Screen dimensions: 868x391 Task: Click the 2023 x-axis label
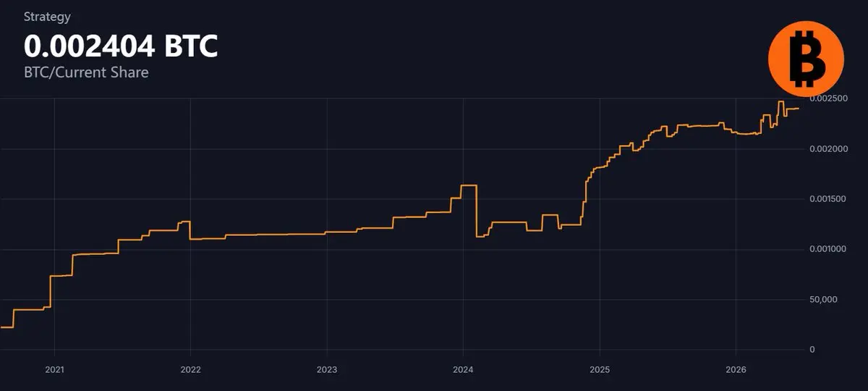pos(327,370)
